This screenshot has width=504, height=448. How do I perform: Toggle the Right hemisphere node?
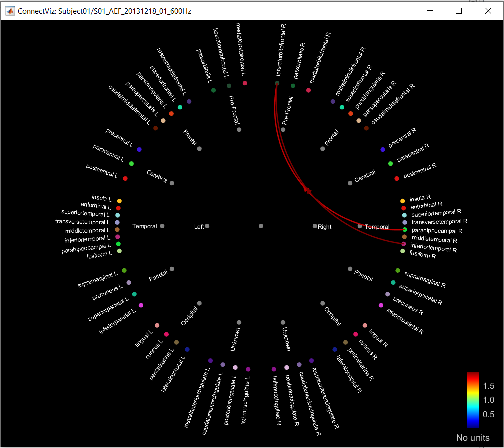tap(314, 226)
